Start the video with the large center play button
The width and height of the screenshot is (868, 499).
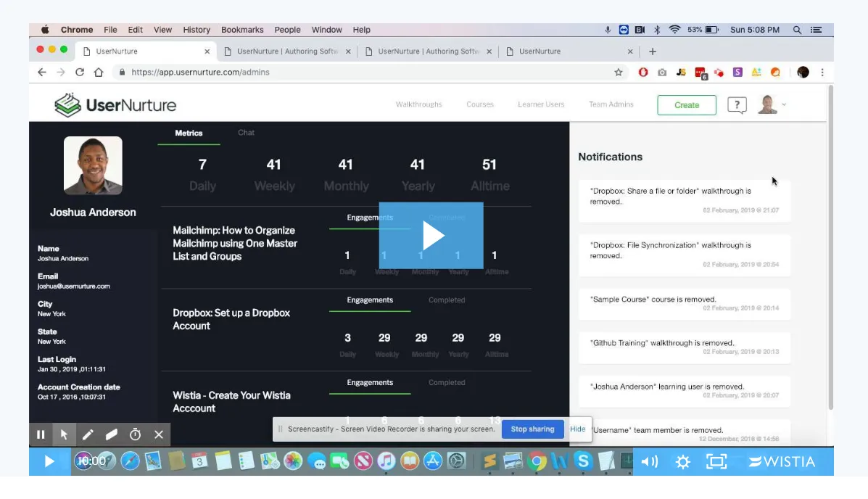click(431, 236)
